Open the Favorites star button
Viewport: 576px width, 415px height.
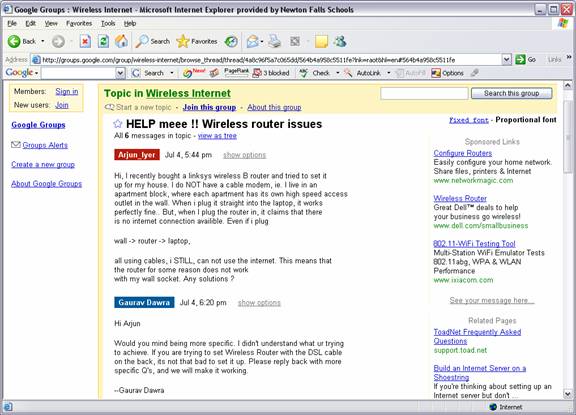(197, 42)
